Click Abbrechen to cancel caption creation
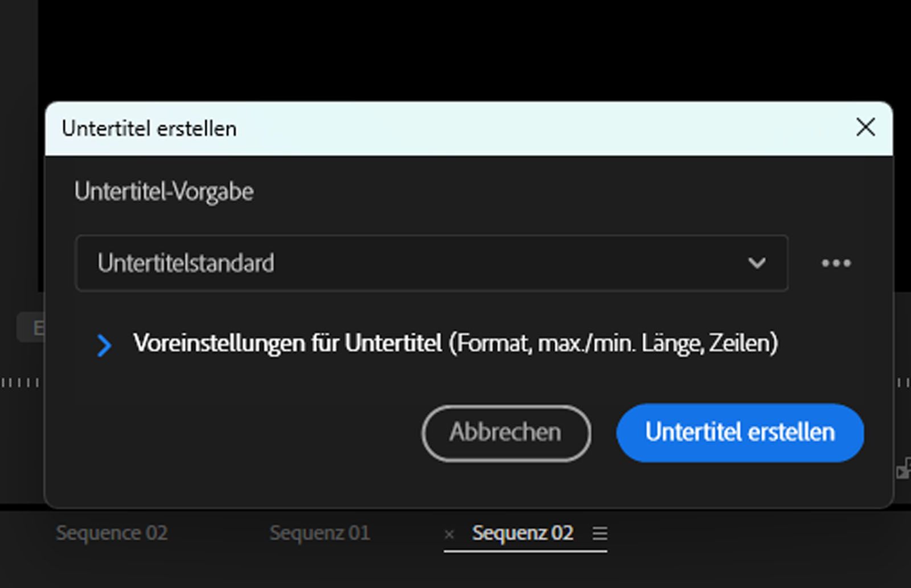 [x=506, y=433]
